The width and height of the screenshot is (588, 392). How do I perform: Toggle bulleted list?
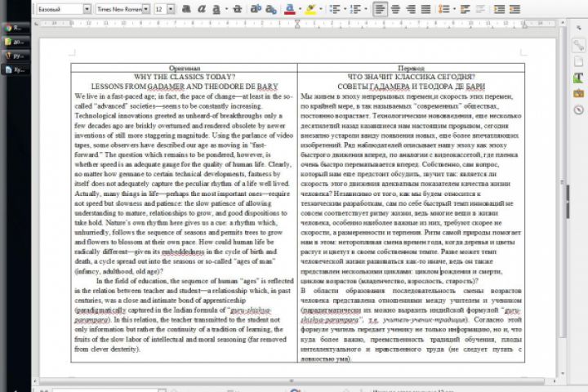(x=335, y=9)
